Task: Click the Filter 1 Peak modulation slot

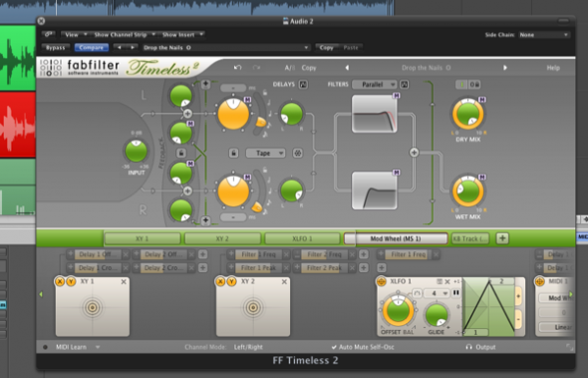Action: click(x=258, y=267)
